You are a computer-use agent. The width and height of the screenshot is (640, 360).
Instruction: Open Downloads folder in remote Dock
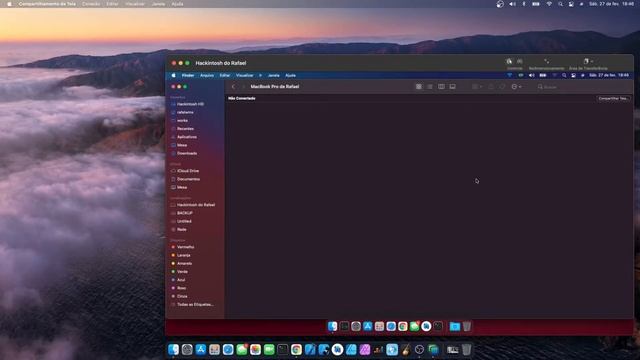[455, 326]
